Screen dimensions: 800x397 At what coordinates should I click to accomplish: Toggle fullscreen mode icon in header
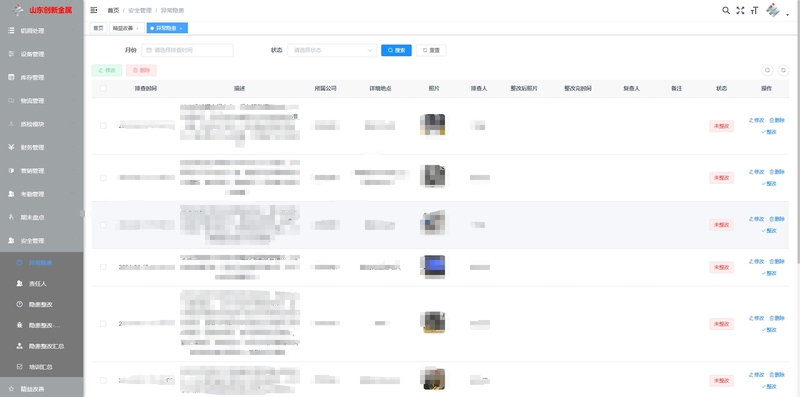coord(740,10)
